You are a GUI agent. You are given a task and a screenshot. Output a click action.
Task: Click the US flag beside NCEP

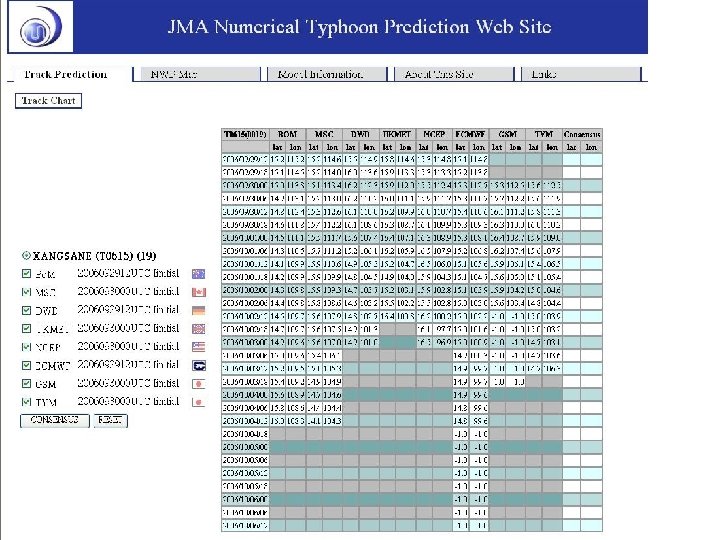point(198,347)
